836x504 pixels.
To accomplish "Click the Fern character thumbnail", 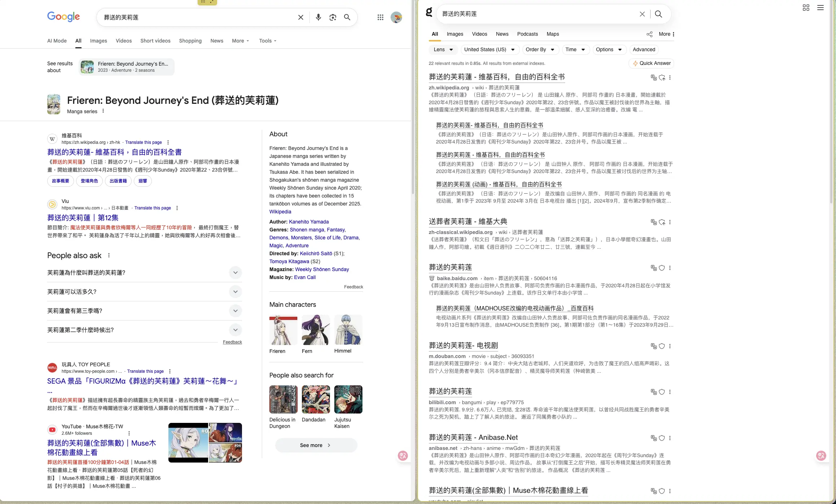I will click(x=316, y=330).
